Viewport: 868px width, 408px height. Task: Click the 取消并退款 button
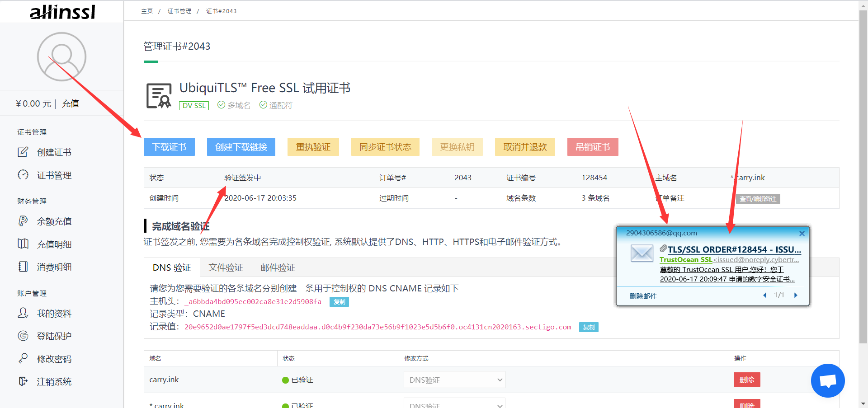525,147
